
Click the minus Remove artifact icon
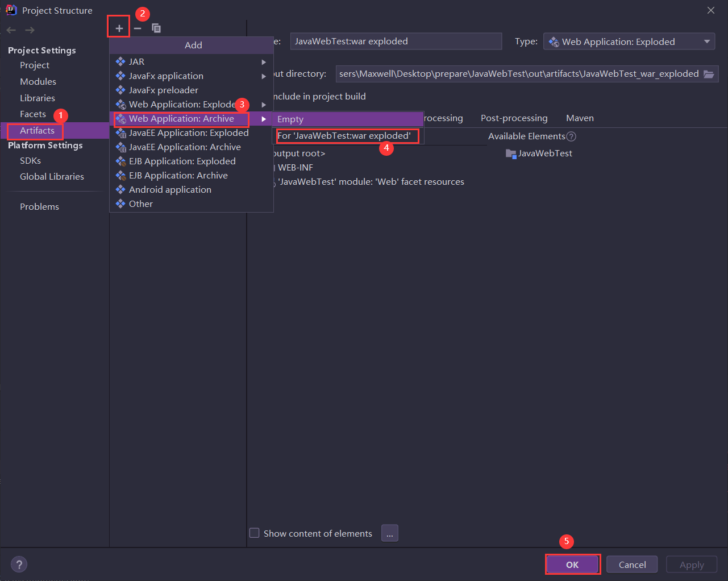pyautogui.click(x=138, y=28)
